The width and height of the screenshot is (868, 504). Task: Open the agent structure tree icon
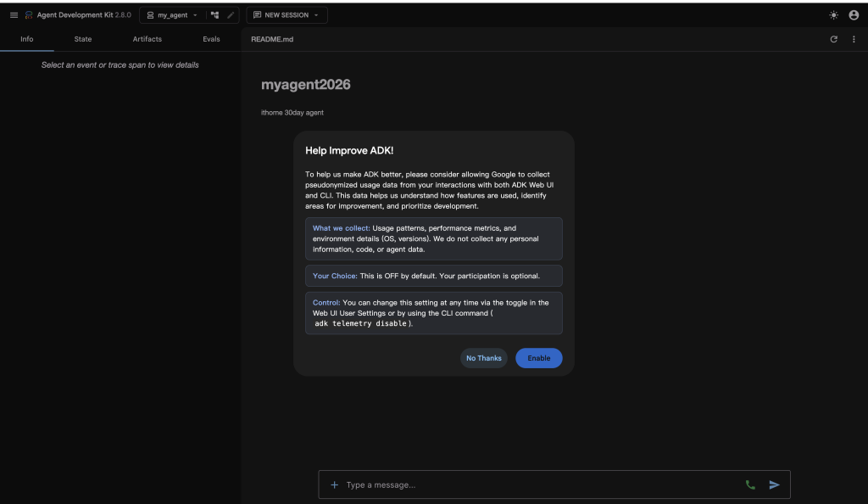coord(214,15)
